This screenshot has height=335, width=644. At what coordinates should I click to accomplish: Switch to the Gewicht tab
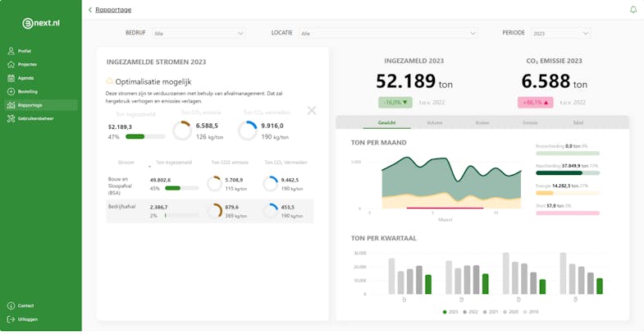click(x=386, y=122)
